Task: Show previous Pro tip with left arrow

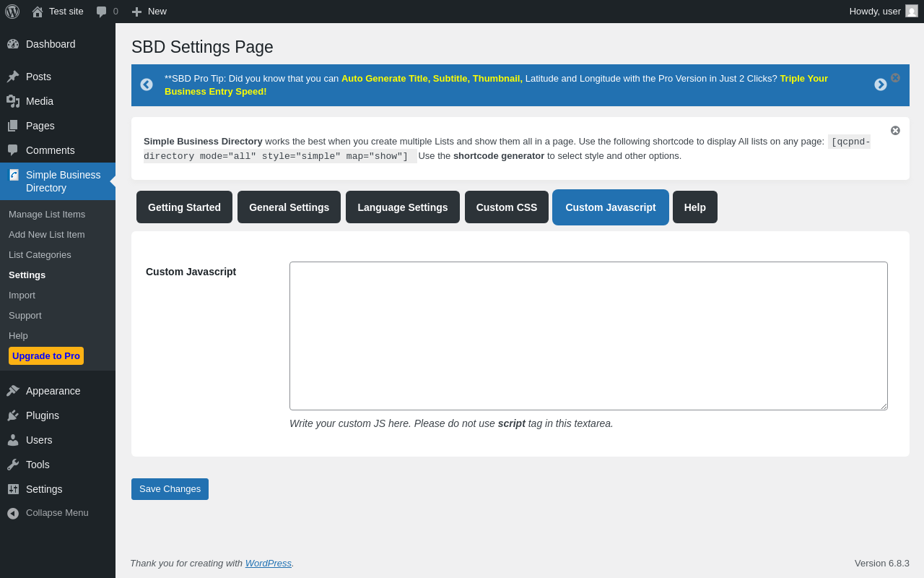Action: point(147,85)
